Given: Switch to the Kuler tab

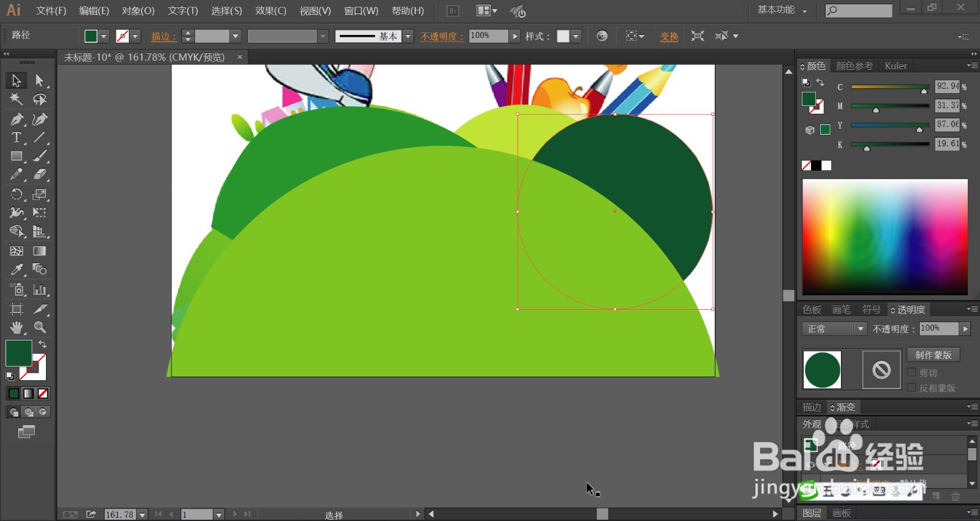Looking at the screenshot, I should point(895,66).
